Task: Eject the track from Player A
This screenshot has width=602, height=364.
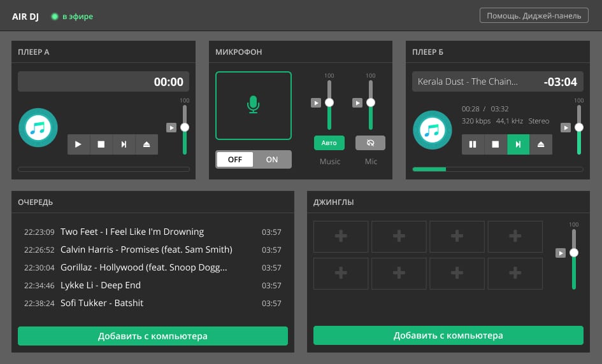Action: coord(147,144)
